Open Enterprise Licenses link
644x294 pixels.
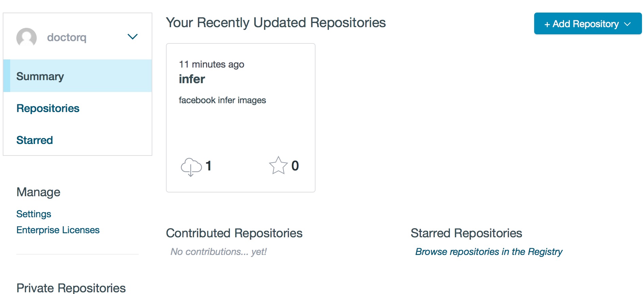(58, 230)
